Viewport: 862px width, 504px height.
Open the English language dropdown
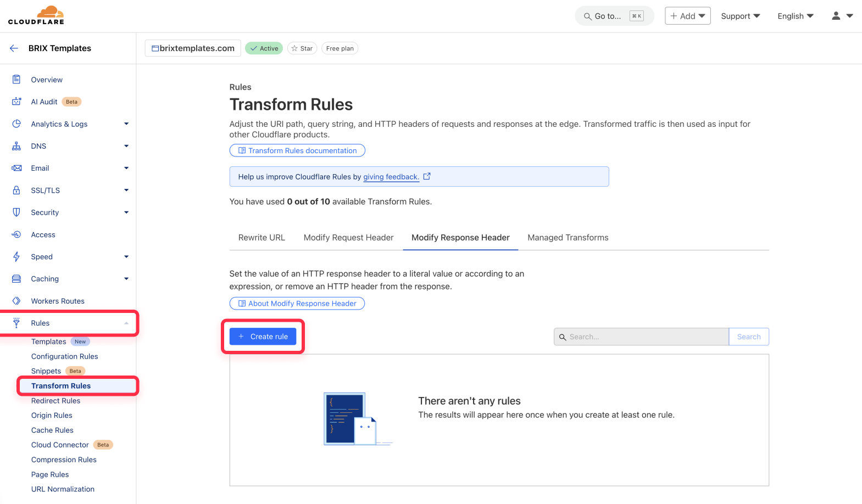pos(796,16)
